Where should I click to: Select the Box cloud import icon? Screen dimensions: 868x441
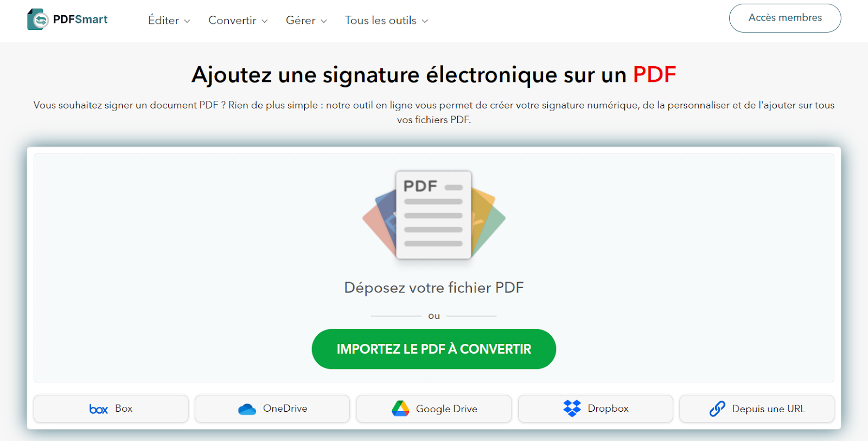(x=98, y=408)
